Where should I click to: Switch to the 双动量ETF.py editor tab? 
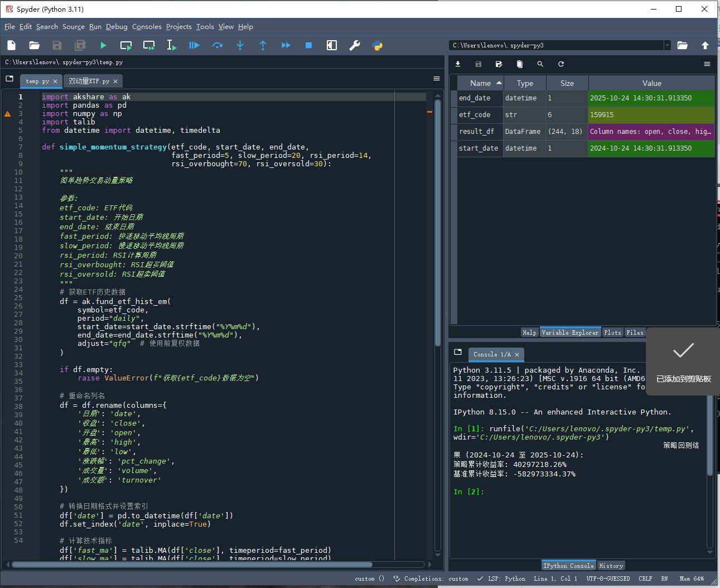click(89, 81)
